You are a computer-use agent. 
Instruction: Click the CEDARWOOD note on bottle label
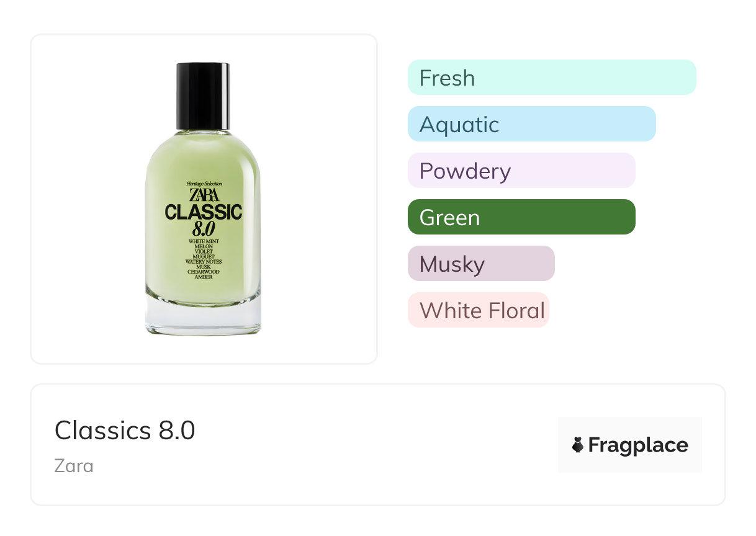[204, 272]
